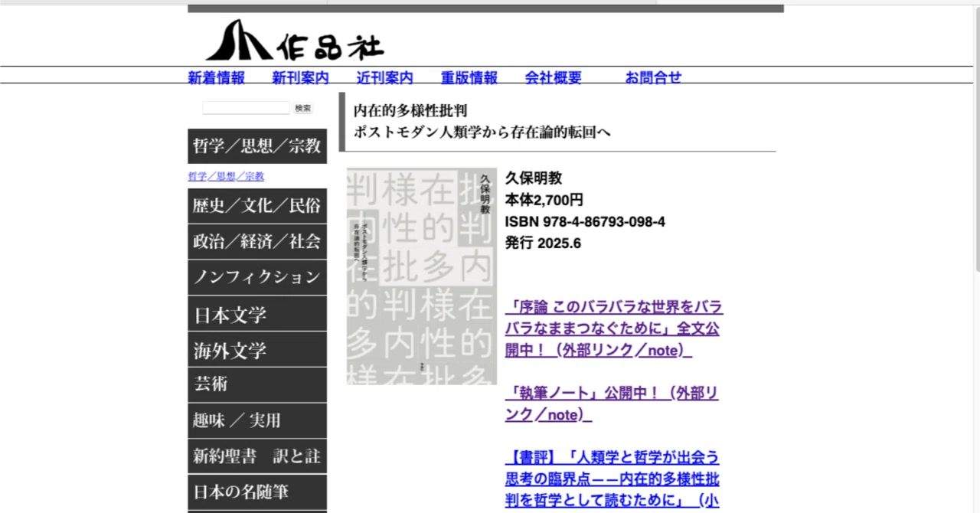Open 序論 全文公開中 note link

pyautogui.click(x=614, y=328)
